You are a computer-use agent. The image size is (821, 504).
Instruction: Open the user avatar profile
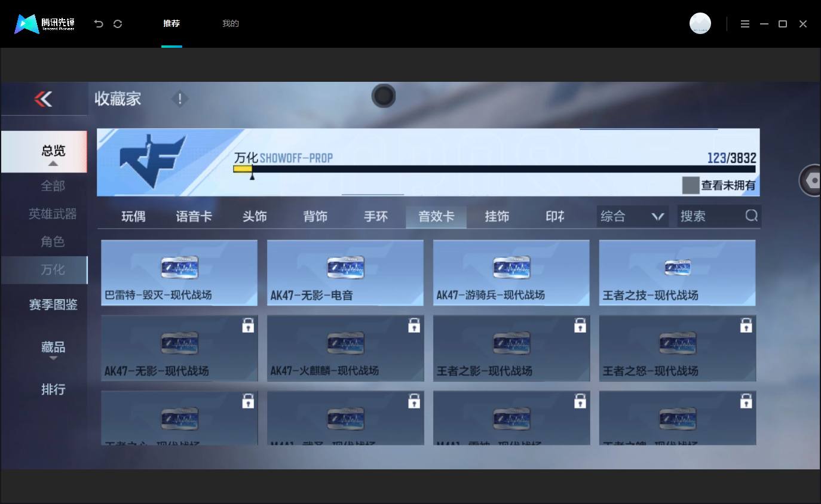(700, 23)
